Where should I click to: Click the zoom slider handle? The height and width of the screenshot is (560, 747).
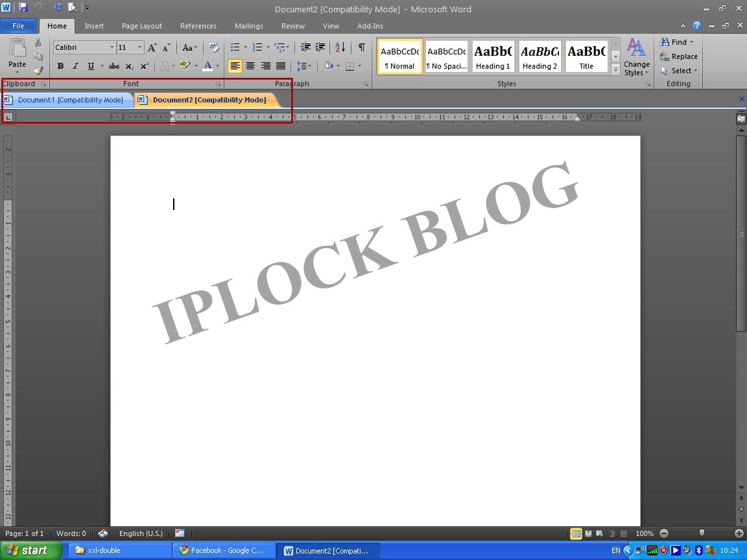pos(701,533)
